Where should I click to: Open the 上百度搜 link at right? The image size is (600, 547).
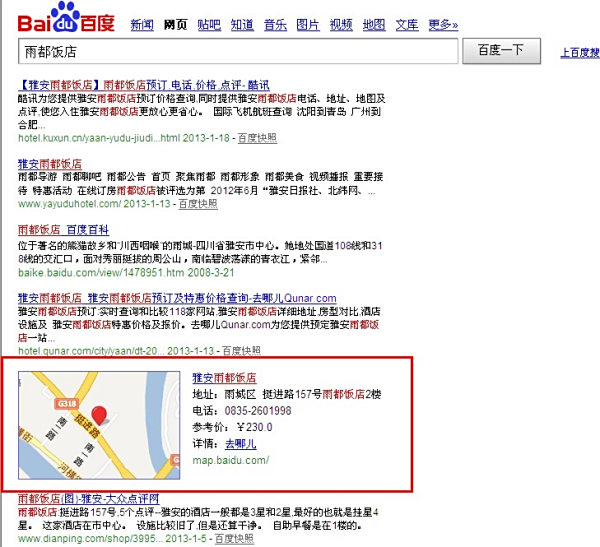[x=580, y=52]
